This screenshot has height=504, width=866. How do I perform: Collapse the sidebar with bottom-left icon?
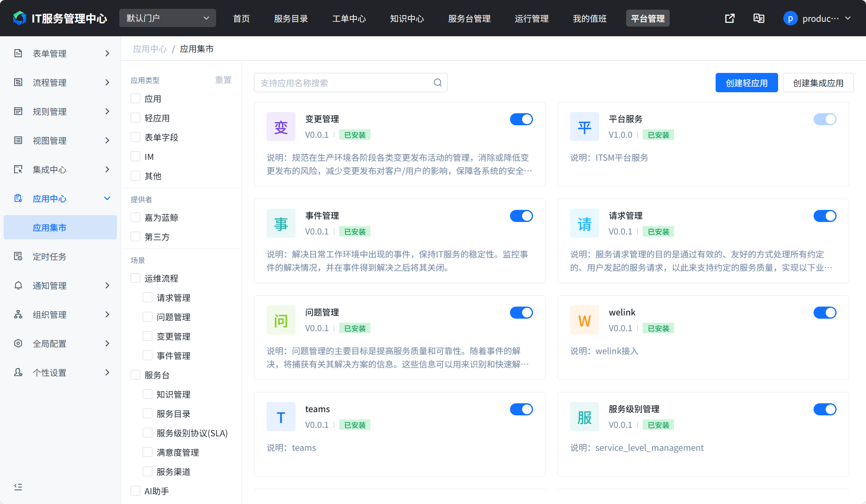pos(18,487)
